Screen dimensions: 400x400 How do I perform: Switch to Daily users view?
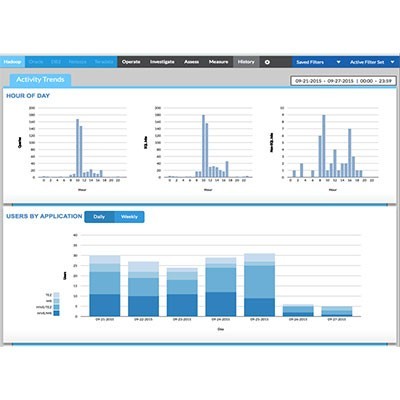point(99,217)
